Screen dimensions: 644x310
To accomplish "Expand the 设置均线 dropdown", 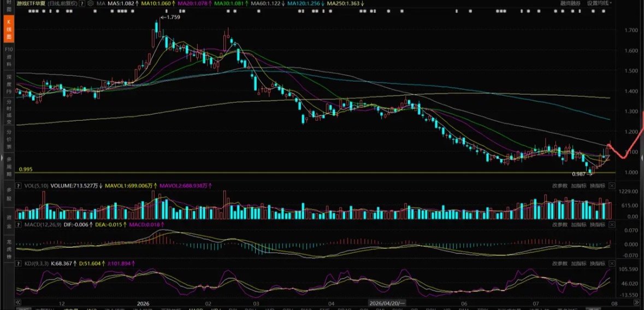I will click(599, 3).
